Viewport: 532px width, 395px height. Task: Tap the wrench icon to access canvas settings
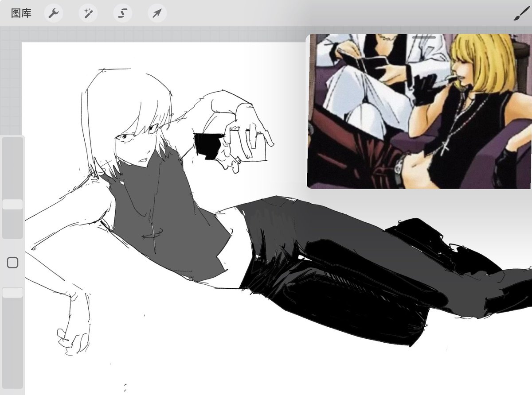[x=54, y=13]
